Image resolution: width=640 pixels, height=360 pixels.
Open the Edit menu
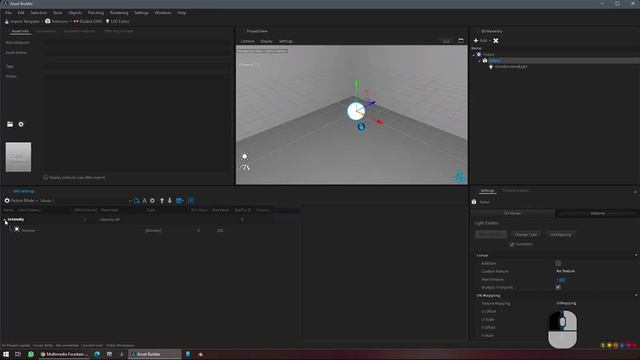tap(20, 13)
